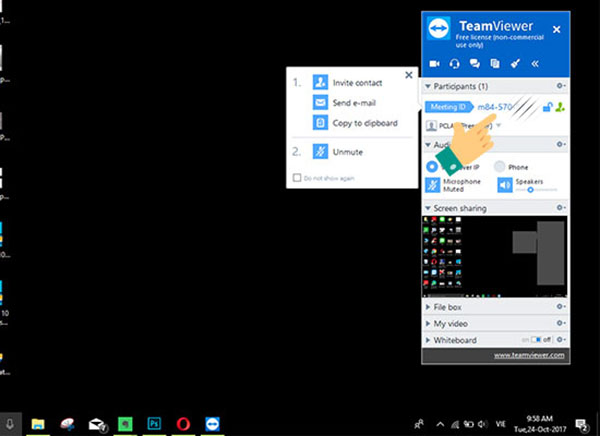Choose 'Copy to clipboard' in the popup
This screenshot has height=436, width=600.
(365, 123)
